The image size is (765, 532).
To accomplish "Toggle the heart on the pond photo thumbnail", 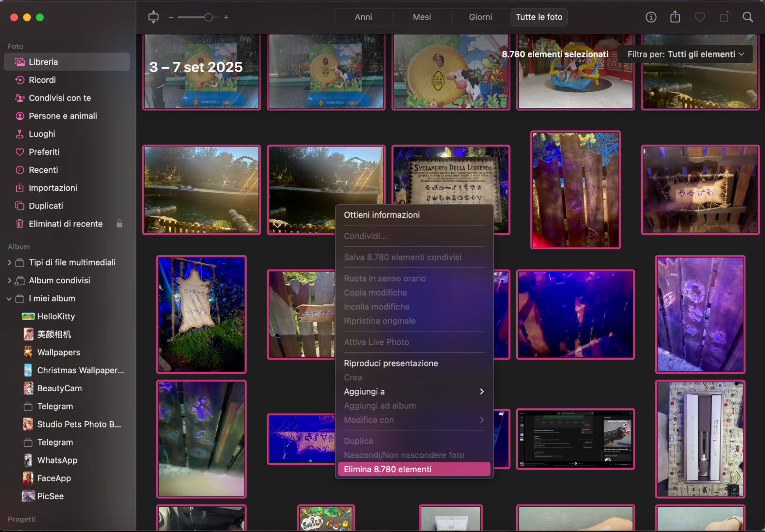I will [x=278, y=223].
